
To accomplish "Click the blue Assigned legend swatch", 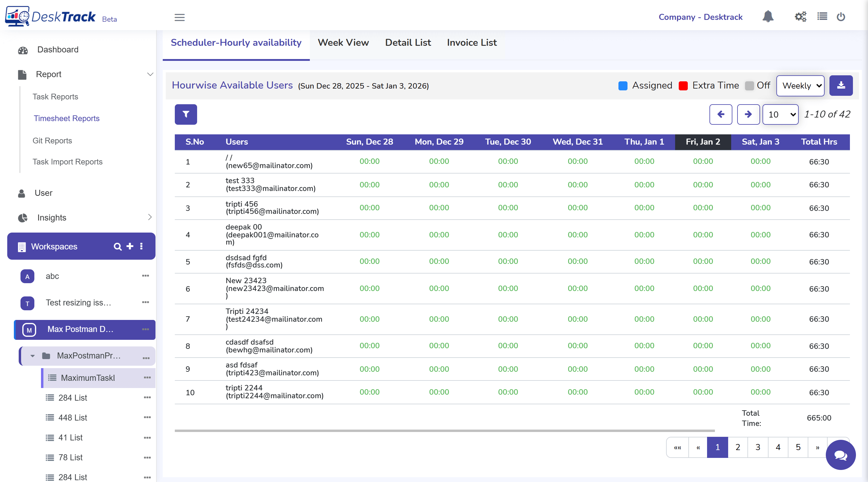I will [623, 86].
